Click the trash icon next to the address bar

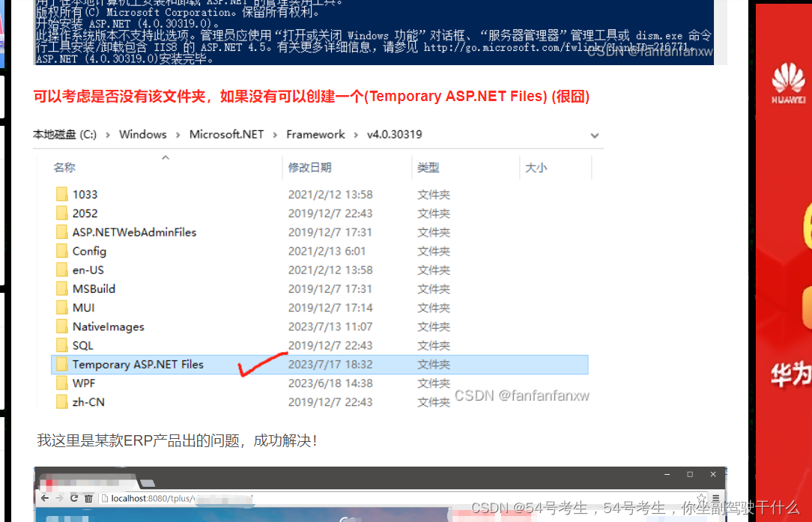tap(88, 498)
